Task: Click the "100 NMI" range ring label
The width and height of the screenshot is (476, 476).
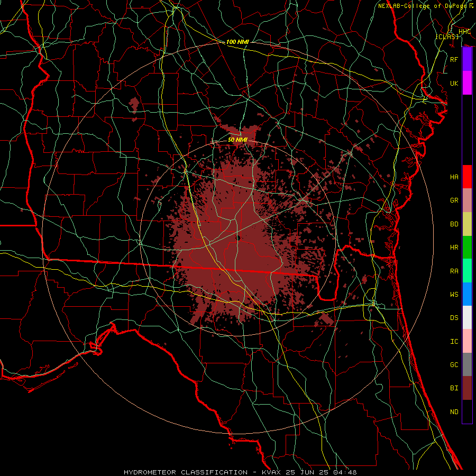Action: click(x=237, y=42)
